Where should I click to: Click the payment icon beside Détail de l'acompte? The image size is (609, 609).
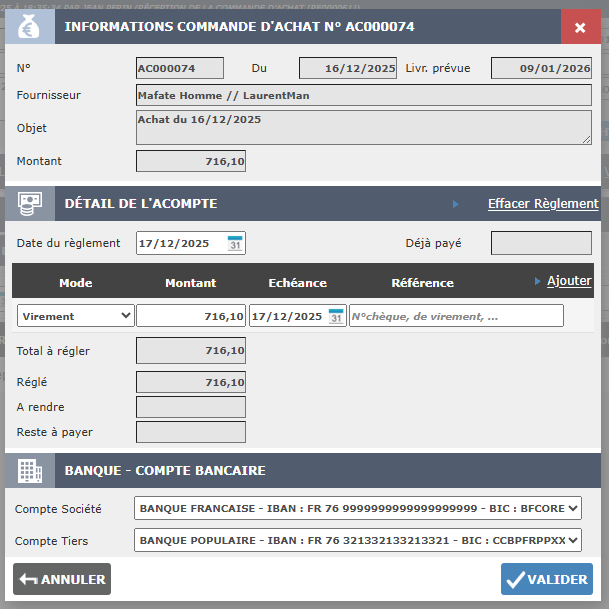click(30, 203)
